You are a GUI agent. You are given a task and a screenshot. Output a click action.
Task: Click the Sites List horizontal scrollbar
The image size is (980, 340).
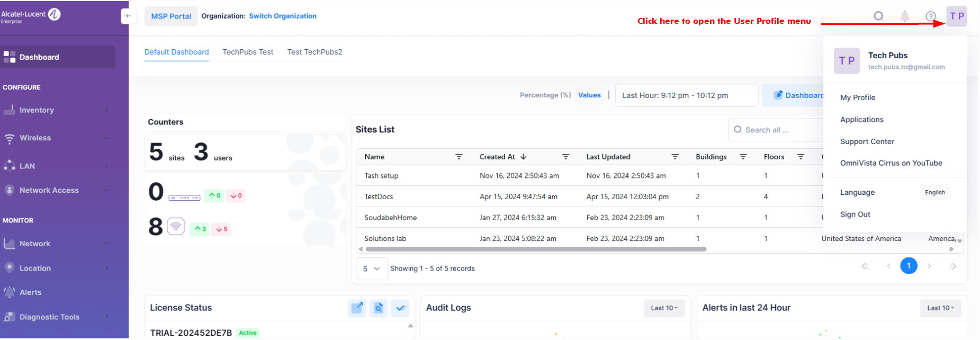[536, 249]
